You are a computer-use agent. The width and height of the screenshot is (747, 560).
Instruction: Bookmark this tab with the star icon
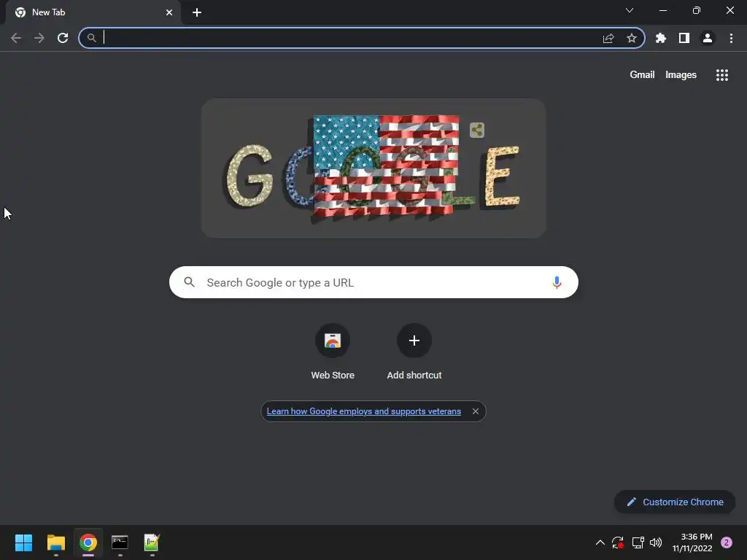coord(632,38)
